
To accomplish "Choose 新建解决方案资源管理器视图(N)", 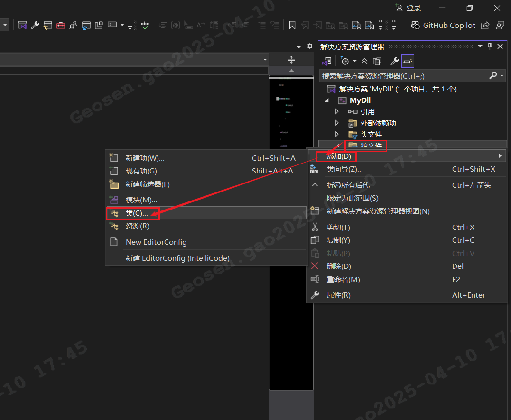I will tap(407, 211).
